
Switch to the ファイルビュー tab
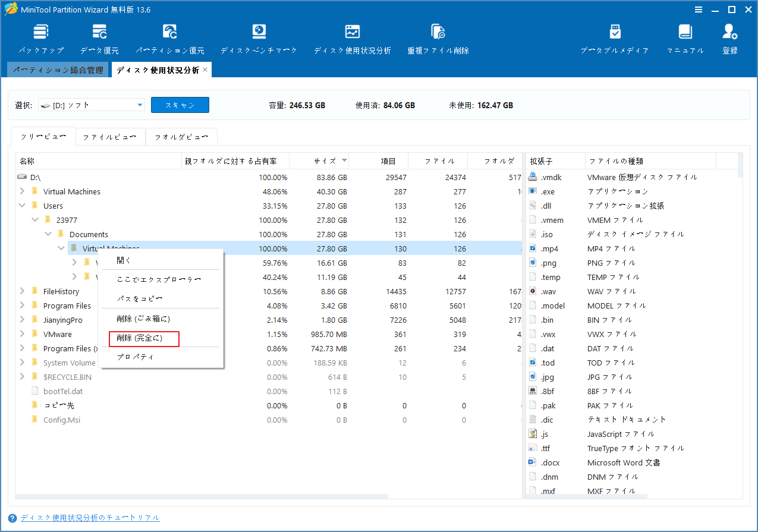[110, 136]
